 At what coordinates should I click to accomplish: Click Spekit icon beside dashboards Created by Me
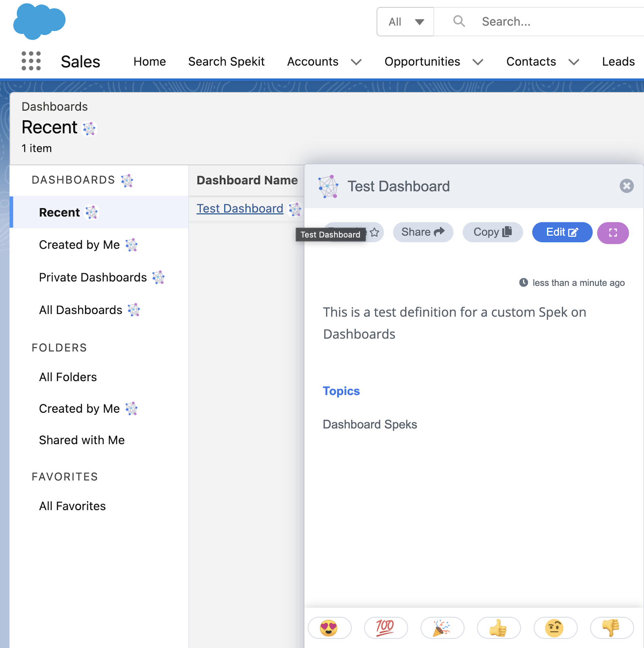tap(132, 245)
